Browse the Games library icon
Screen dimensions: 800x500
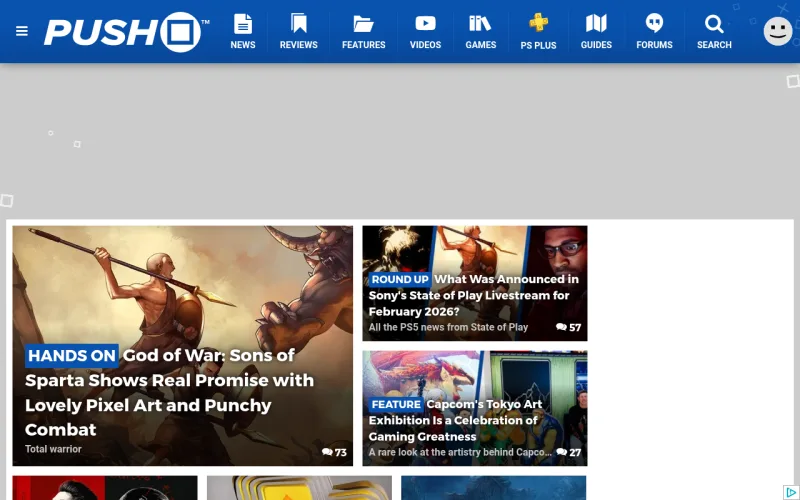pyautogui.click(x=480, y=24)
